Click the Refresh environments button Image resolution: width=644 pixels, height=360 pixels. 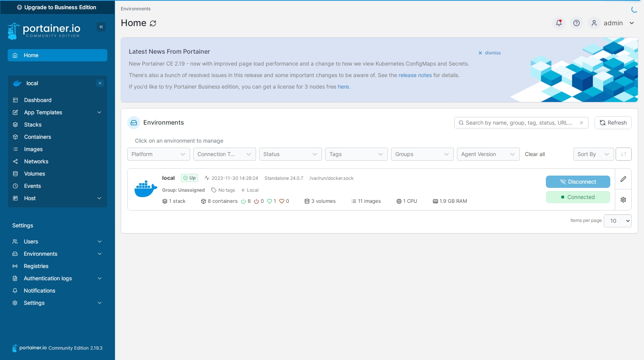pyautogui.click(x=613, y=123)
